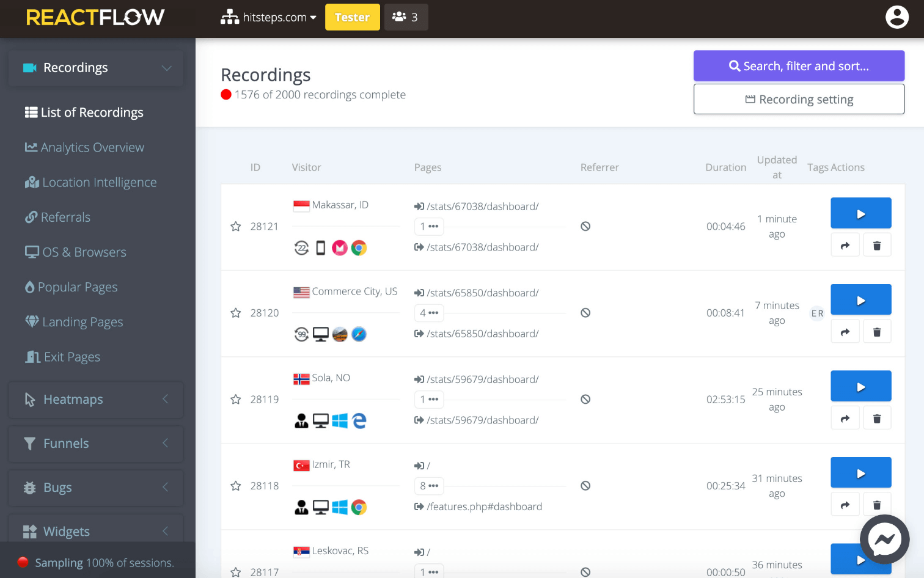
Task: Open the hitsteps.com site dropdown
Action: coord(268,17)
